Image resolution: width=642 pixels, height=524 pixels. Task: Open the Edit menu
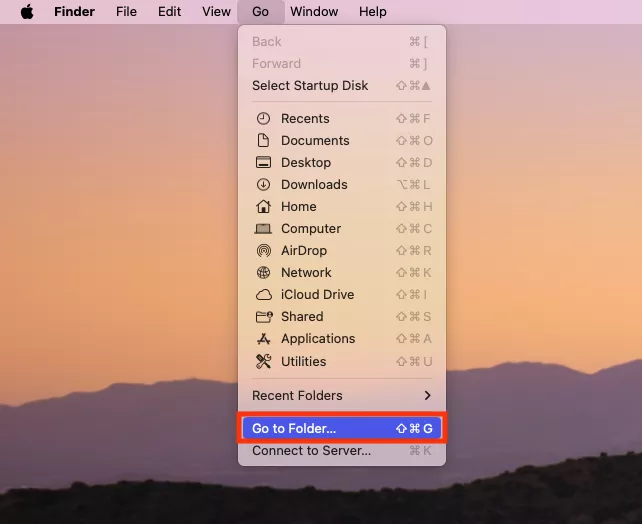(170, 11)
